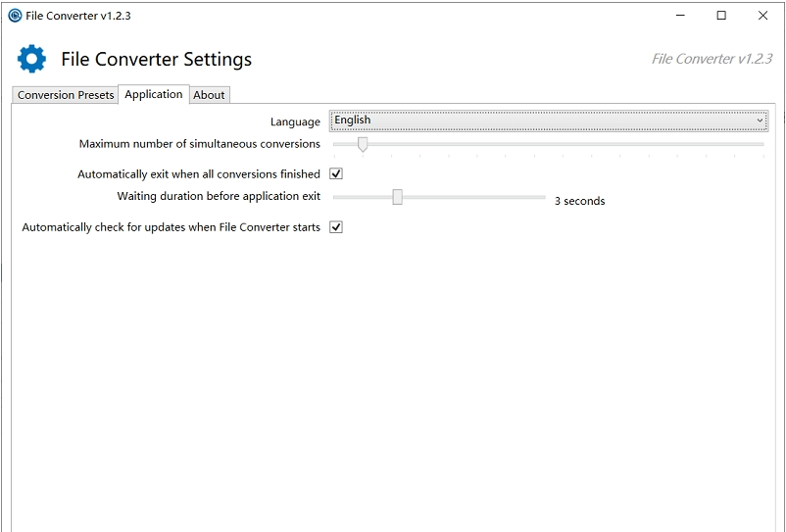
Task: Open the About tab
Action: (209, 95)
